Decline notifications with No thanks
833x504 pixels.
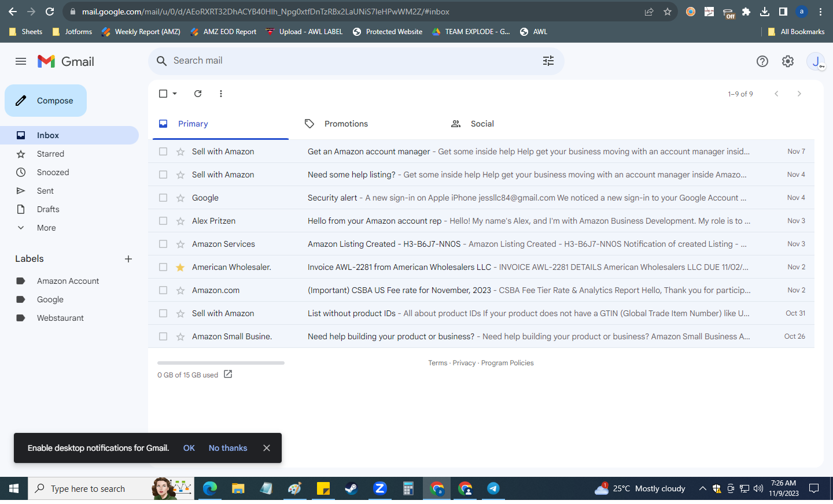tap(228, 448)
